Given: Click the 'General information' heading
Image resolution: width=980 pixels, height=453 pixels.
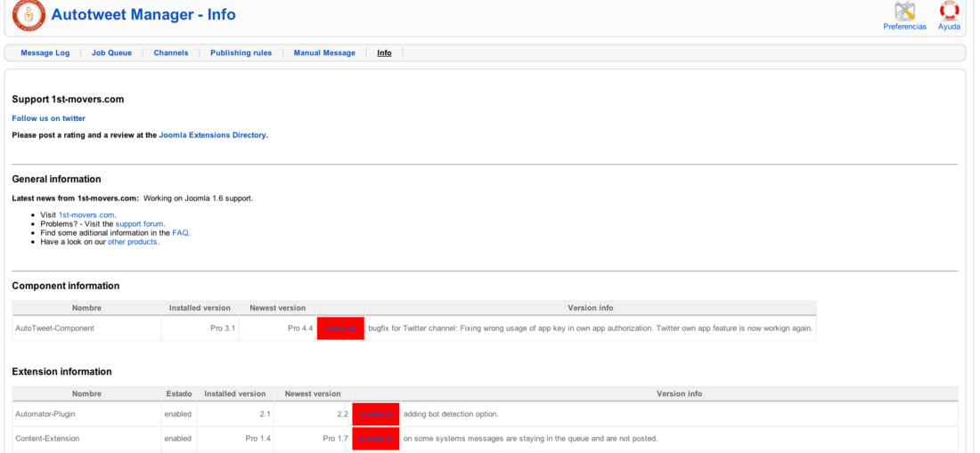Looking at the screenshot, I should click(x=56, y=179).
